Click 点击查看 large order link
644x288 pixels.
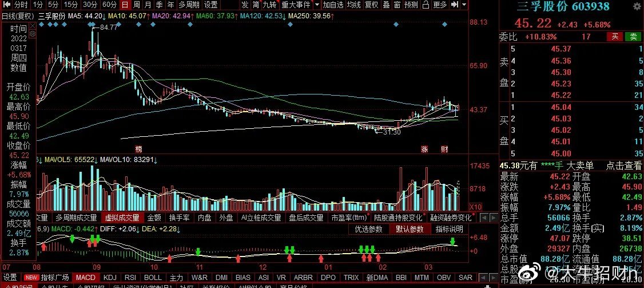click(623, 165)
